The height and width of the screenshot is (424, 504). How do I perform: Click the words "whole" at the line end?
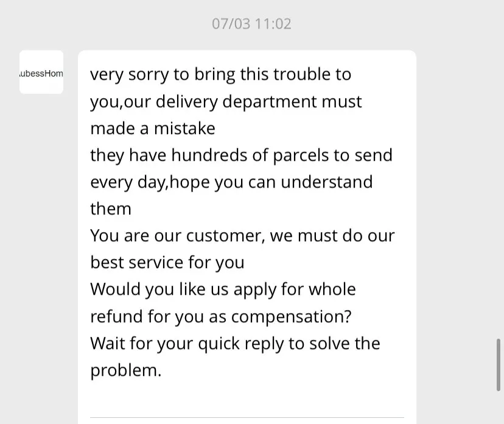pos(332,289)
